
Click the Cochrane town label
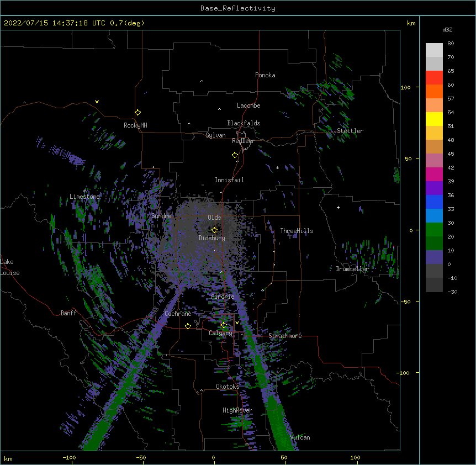tap(178, 314)
